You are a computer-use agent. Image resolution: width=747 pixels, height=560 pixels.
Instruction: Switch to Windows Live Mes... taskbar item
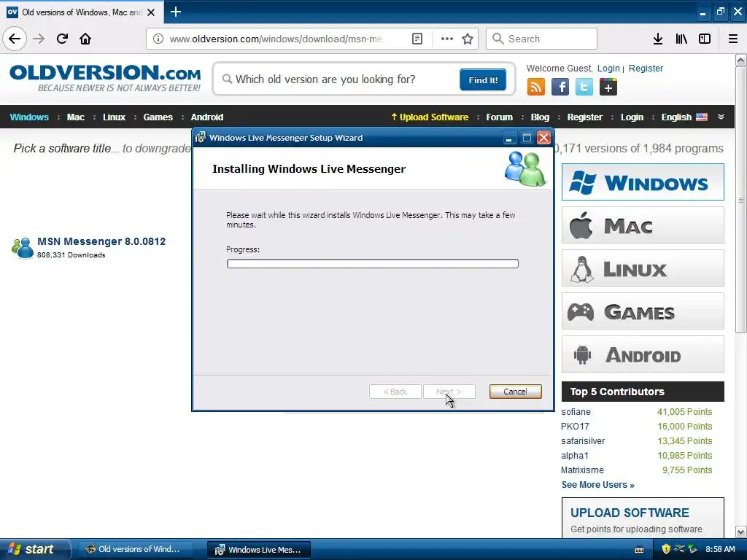pos(259,550)
